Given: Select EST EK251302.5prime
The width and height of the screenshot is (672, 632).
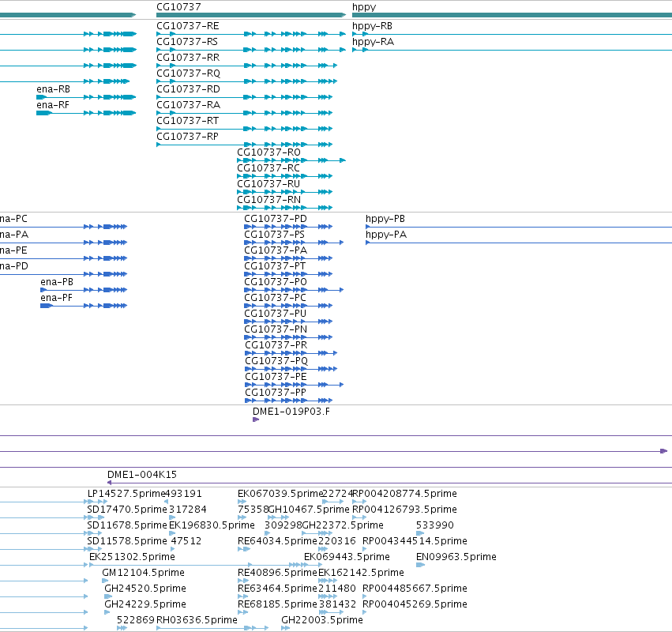Looking at the screenshot, I should pos(132,557).
